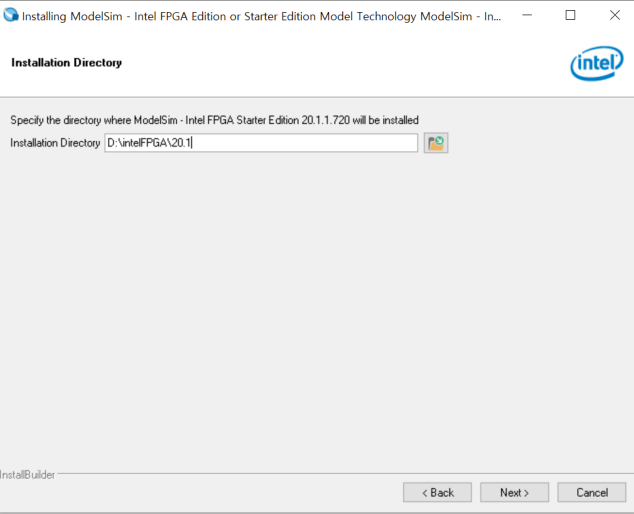Click the 'Installation Directory' heading text
This screenshot has height=514, width=634.
(x=67, y=63)
